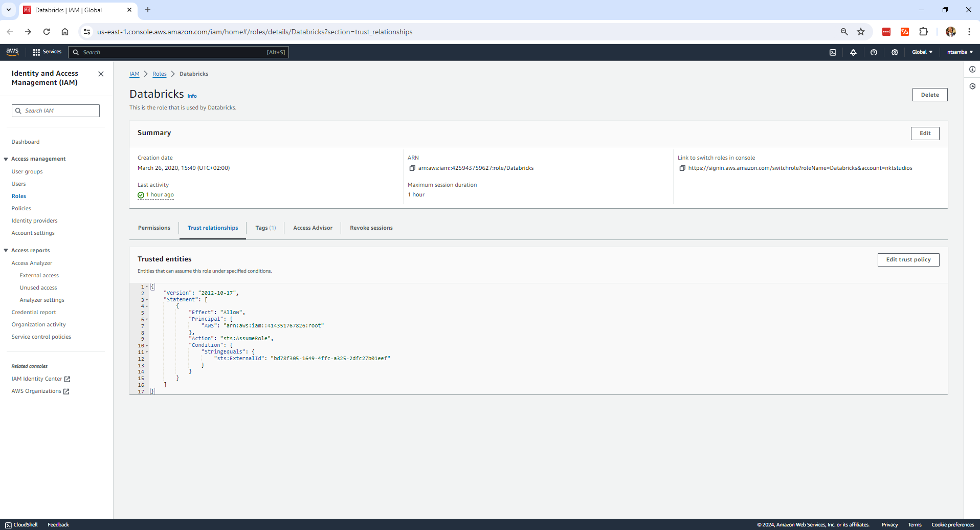This screenshot has height=530, width=980.
Task: Open the ntsamba account menu
Action: point(960,52)
